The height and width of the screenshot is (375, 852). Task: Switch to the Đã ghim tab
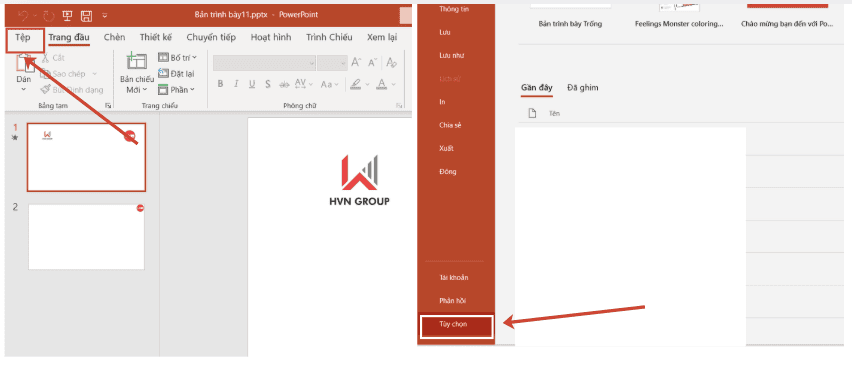582,88
